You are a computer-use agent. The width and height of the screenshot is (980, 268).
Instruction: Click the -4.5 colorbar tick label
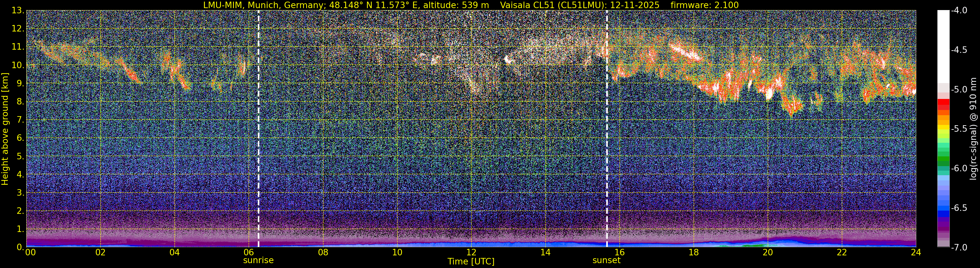click(x=959, y=50)
